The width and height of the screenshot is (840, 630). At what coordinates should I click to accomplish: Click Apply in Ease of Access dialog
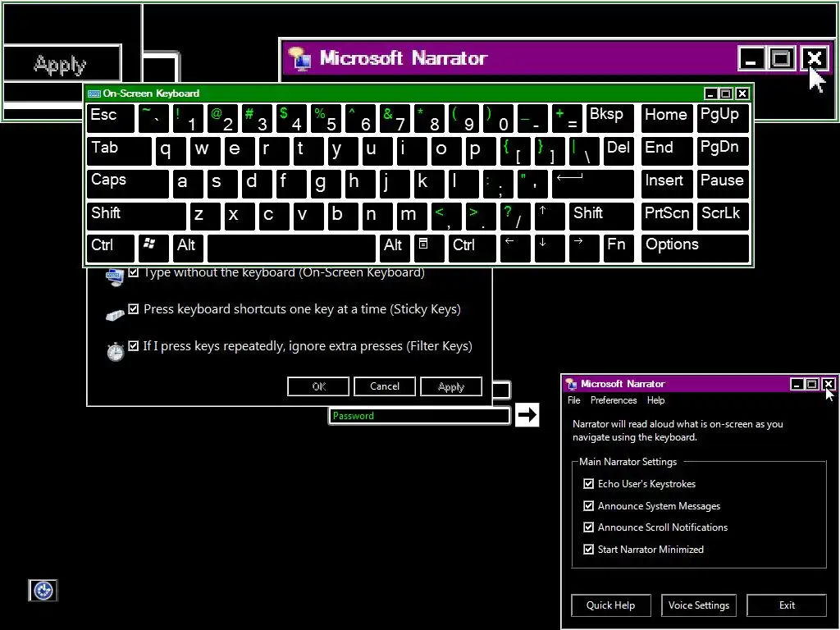[x=451, y=386]
